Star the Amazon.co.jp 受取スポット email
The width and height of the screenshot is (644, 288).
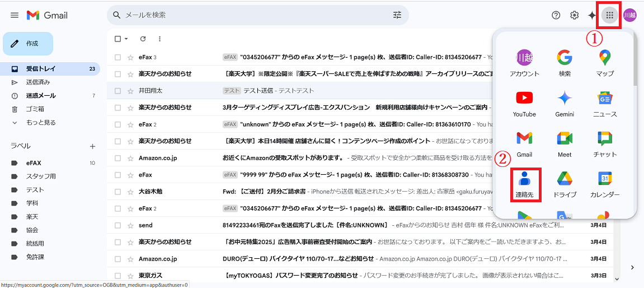[130, 158]
